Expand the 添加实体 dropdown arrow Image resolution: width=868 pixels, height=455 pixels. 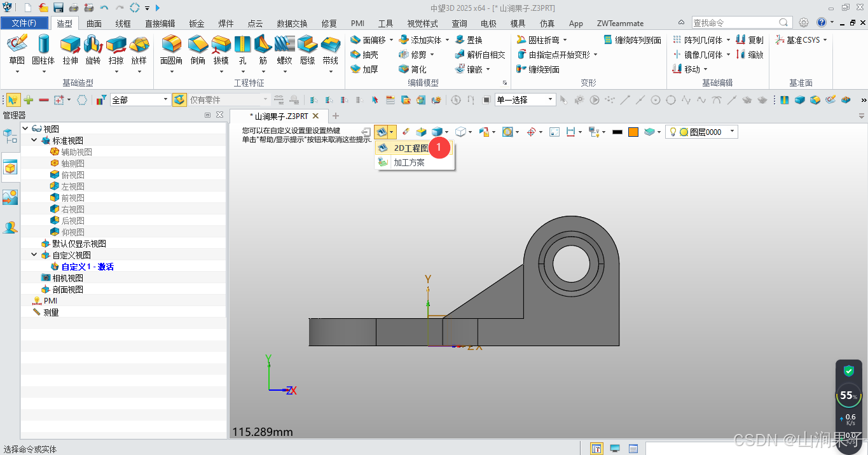pyautogui.click(x=447, y=40)
